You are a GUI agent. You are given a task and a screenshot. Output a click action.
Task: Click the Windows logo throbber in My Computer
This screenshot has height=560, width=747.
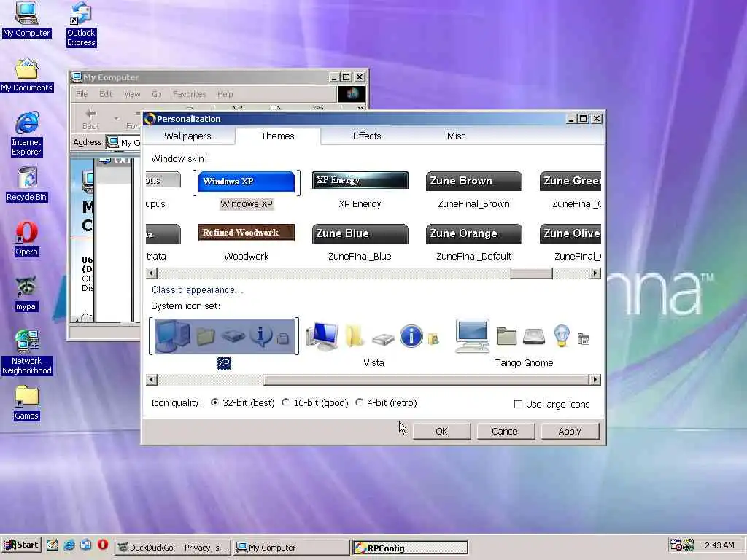pos(352,94)
